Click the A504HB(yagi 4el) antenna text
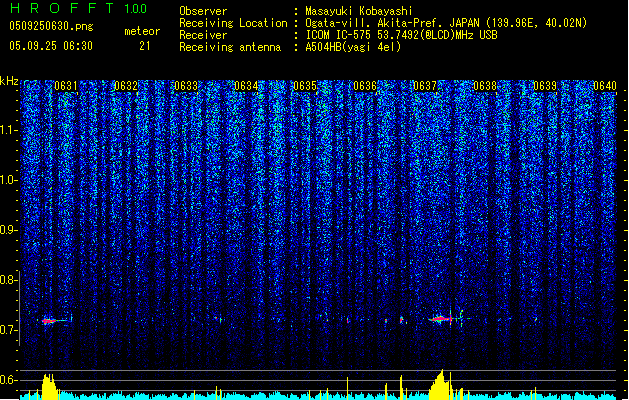Image resolution: width=629 pixels, height=400 pixels. tap(353, 47)
